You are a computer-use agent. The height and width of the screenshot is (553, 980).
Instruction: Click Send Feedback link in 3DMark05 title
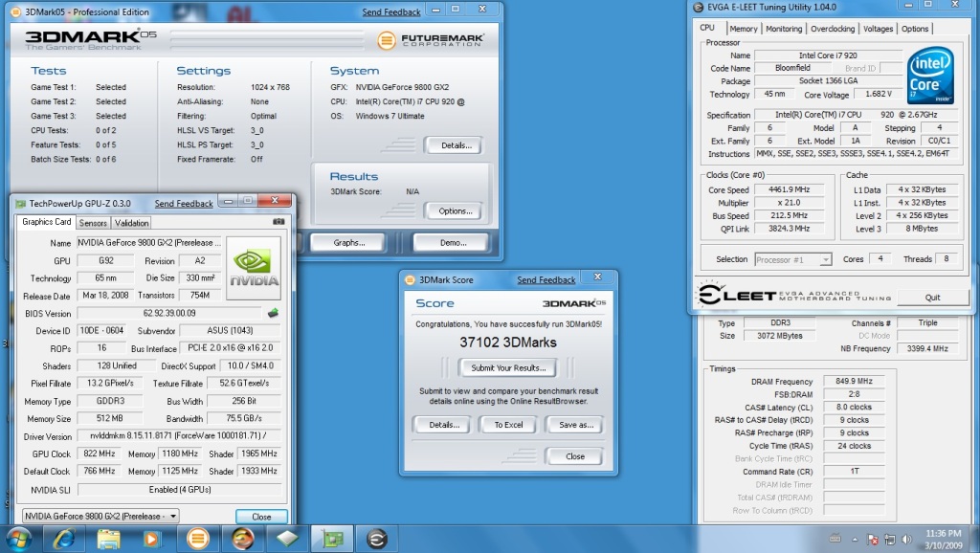[391, 11]
